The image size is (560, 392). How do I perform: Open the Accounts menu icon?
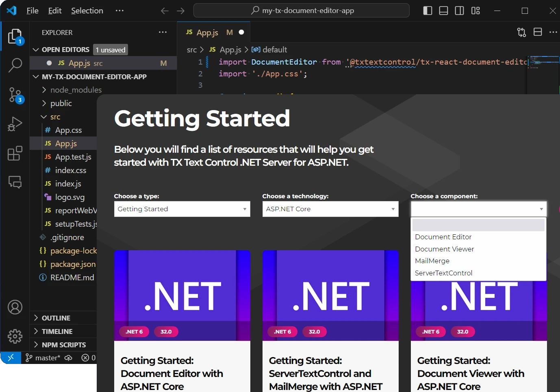click(x=15, y=307)
